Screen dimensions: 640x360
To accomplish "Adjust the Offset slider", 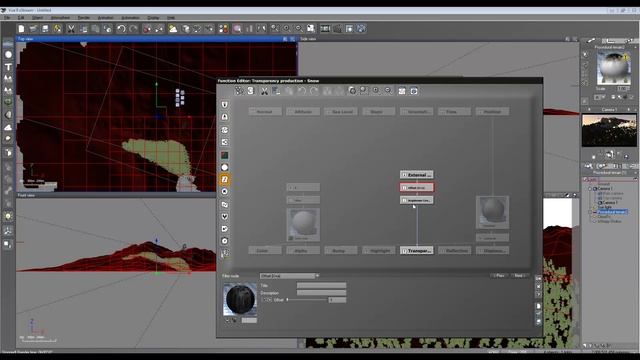I will [x=307, y=300].
